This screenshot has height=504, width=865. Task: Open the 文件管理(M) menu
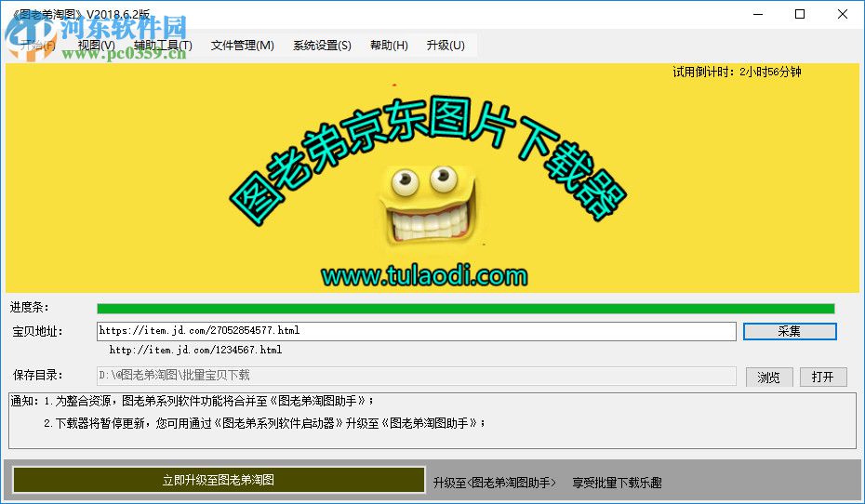(x=242, y=46)
